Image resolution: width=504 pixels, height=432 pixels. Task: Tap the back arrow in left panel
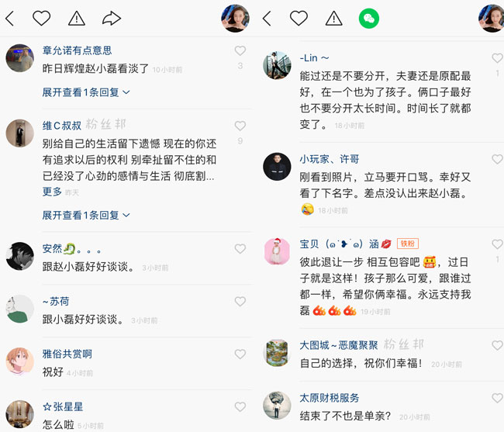[x=10, y=19]
